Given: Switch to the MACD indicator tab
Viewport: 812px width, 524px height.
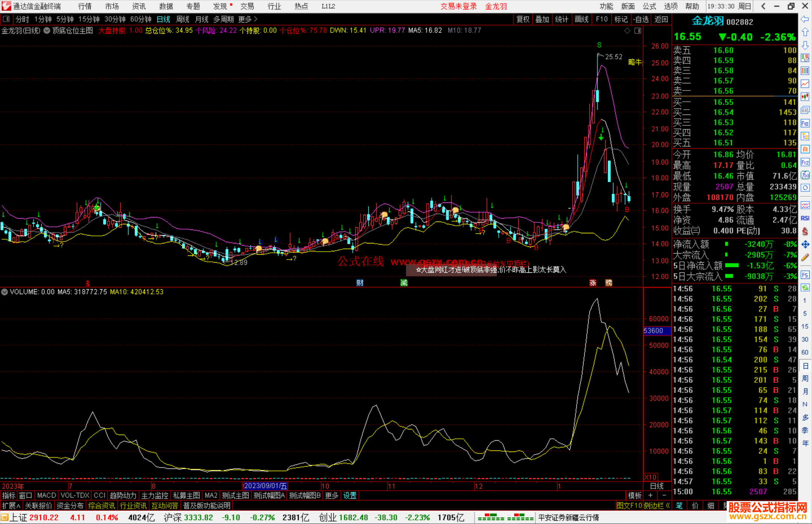Looking at the screenshot, I should pos(46,495).
